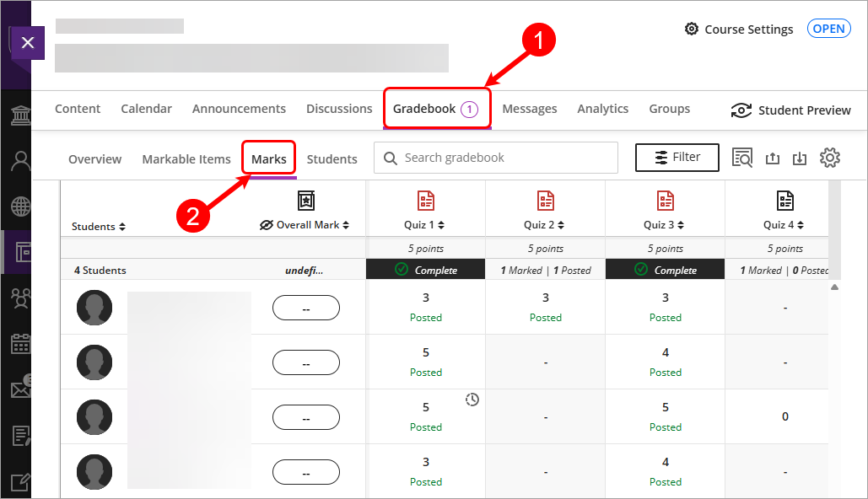The image size is (868, 499).
Task: Open Institution page in sidebar
Action: point(20,115)
